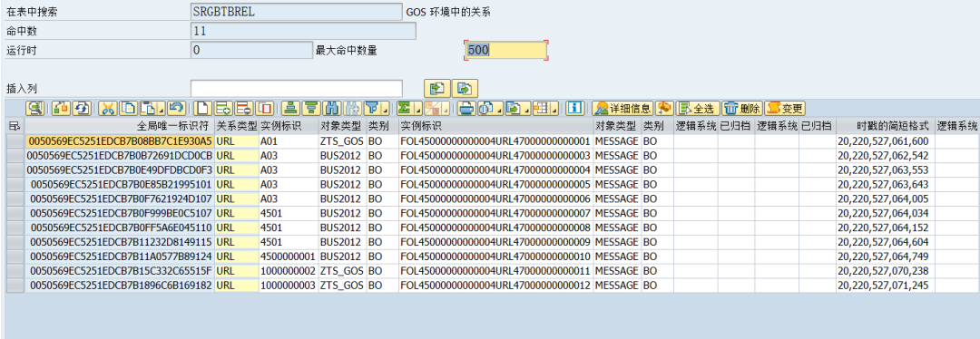Click timestamp cell 20,220,527,071,245

[x=886, y=286]
